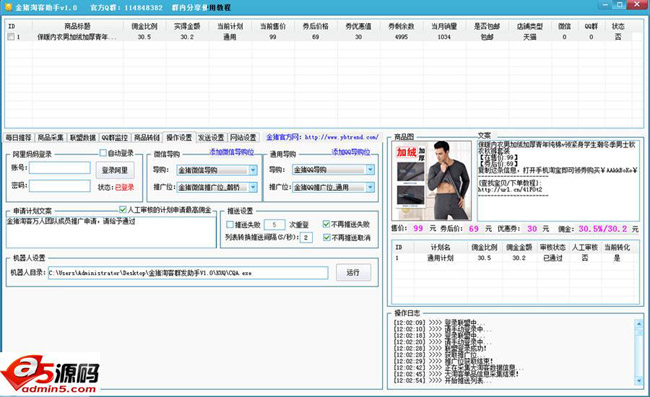Click the 计划名 column header

point(441,247)
